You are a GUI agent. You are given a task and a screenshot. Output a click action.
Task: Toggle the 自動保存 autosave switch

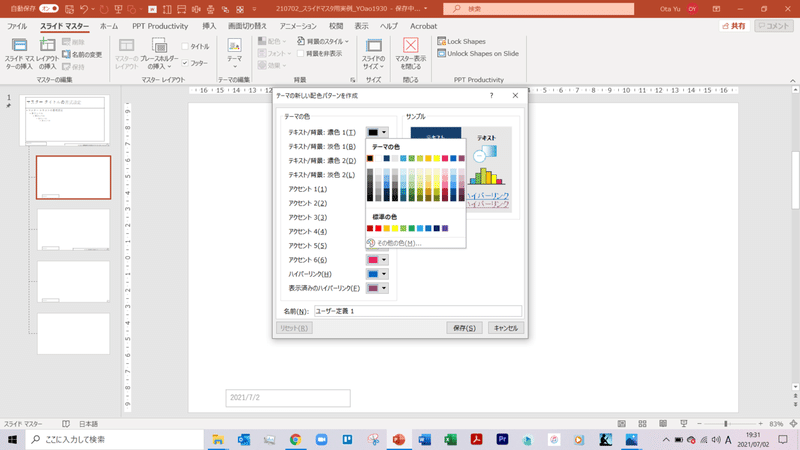[49, 9]
